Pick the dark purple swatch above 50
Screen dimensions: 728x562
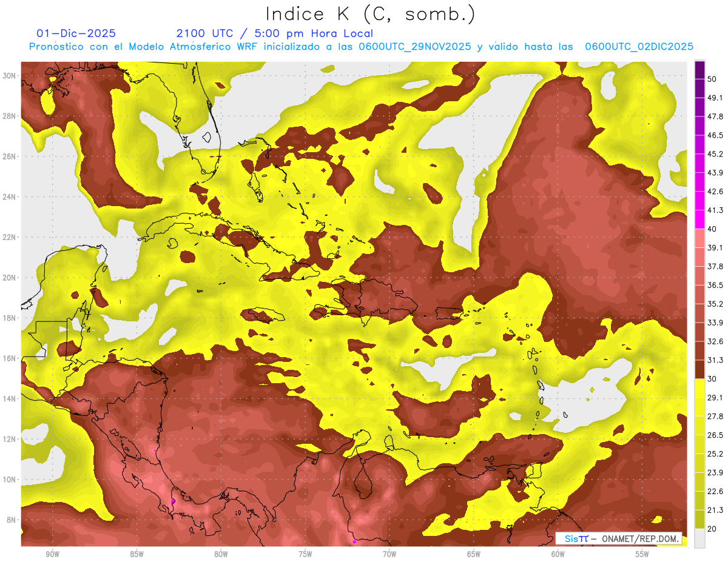click(x=699, y=70)
